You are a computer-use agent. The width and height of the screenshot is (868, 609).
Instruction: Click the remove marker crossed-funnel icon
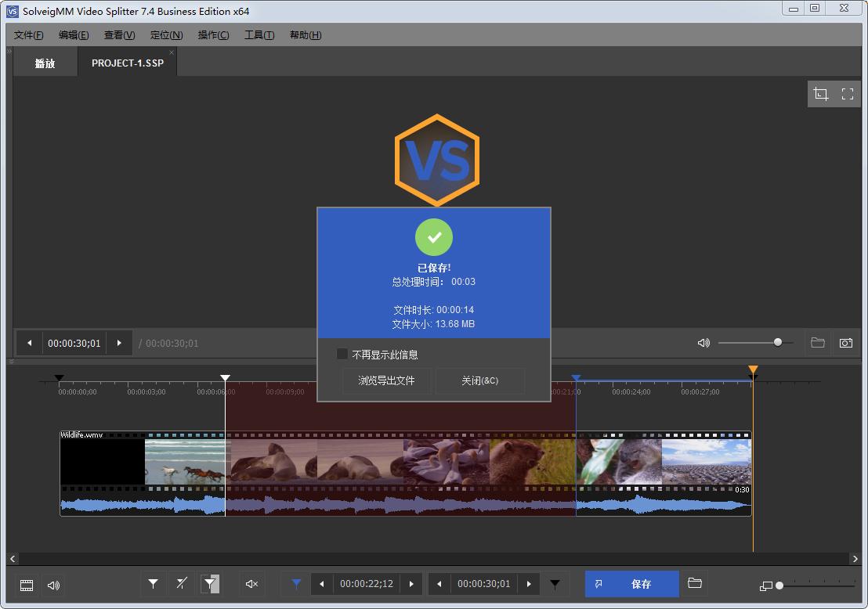182,584
